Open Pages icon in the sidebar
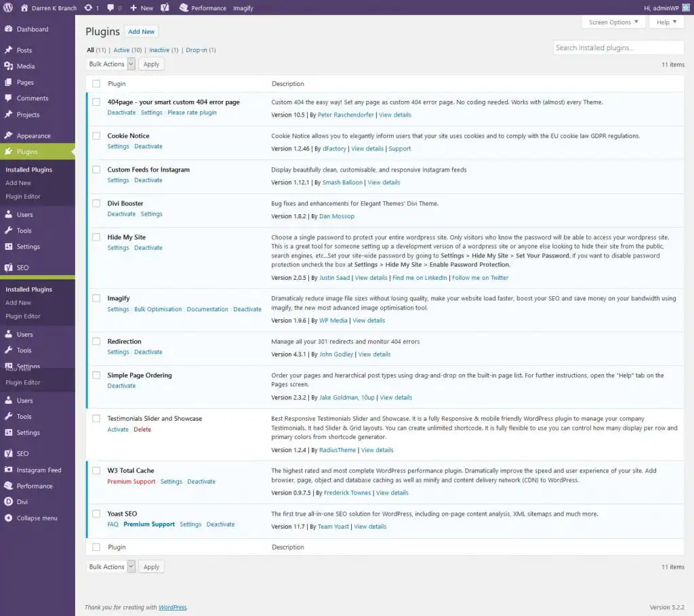Image resolution: width=694 pixels, height=616 pixels. point(8,82)
